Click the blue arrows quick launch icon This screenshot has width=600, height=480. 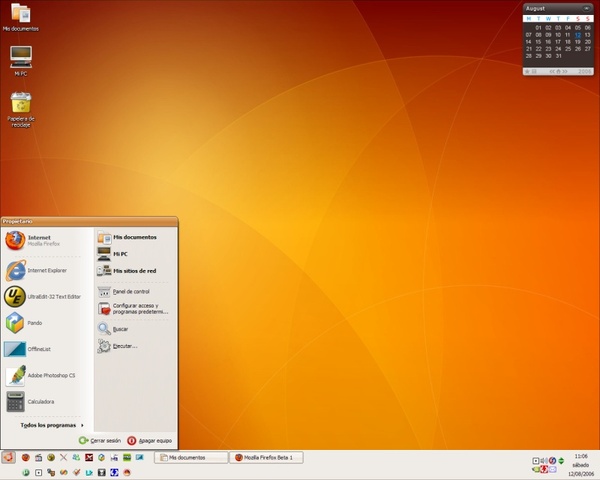[114, 473]
